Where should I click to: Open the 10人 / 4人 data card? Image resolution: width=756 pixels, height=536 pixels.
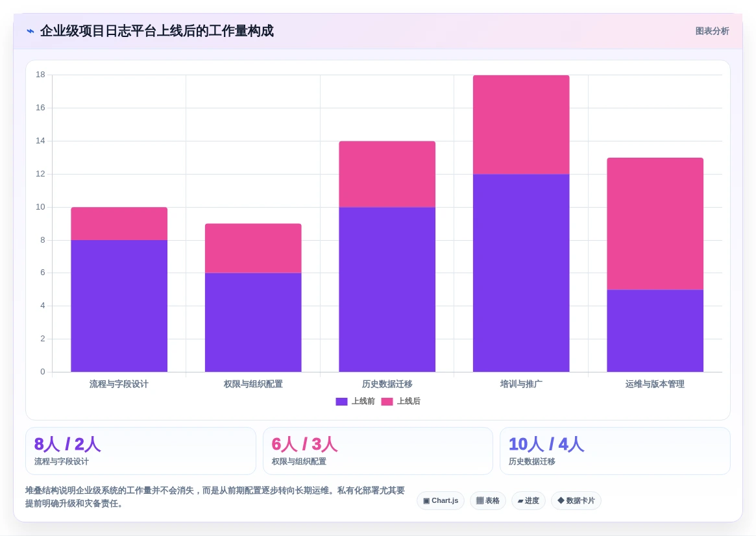(x=615, y=451)
